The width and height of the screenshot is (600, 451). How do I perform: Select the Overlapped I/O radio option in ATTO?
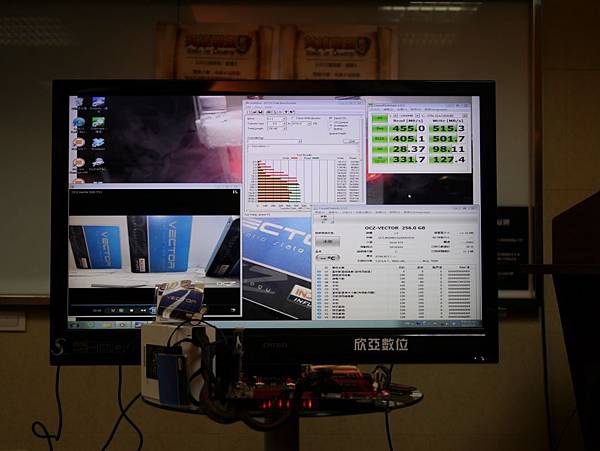coord(331,126)
